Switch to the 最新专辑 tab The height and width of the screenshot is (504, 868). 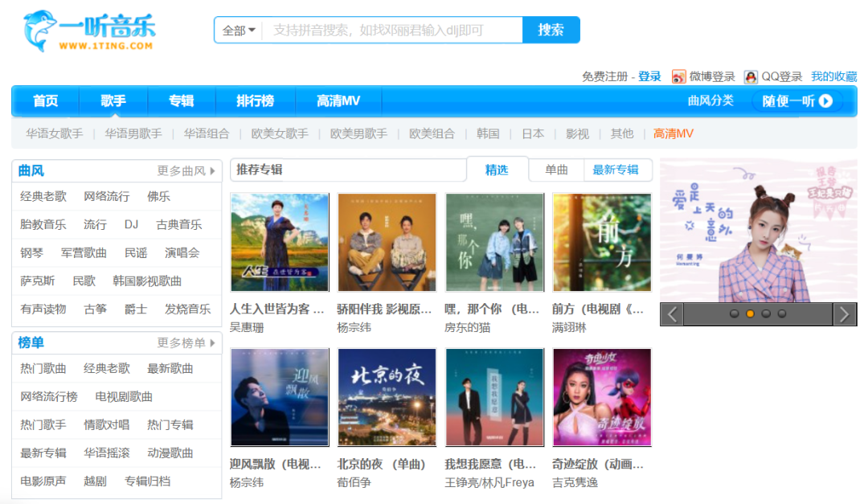tap(616, 170)
